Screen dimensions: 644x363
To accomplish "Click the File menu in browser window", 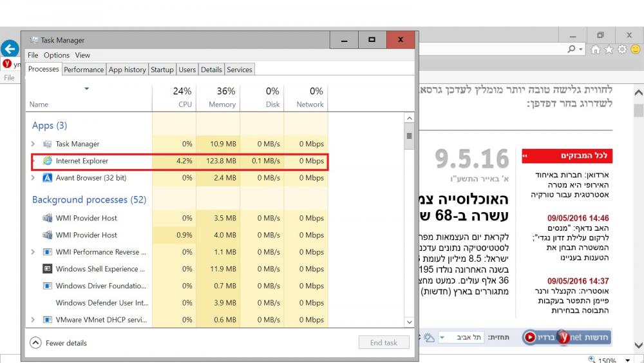I will click(9, 78).
